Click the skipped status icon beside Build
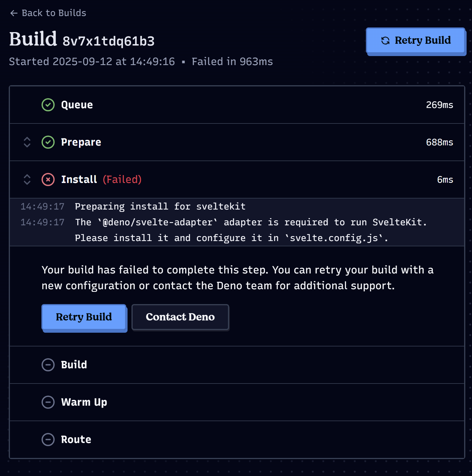The image size is (472, 476). (48, 365)
